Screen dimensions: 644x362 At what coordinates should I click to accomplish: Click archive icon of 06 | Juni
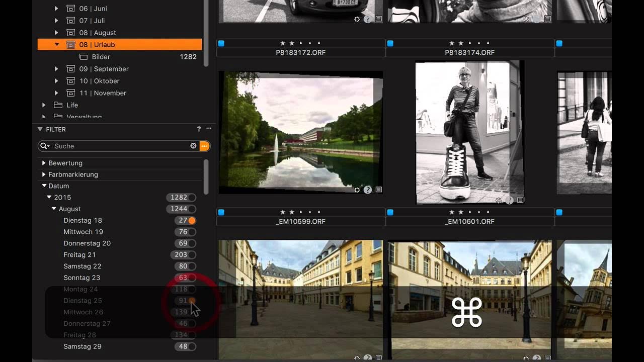[x=71, y=9]
